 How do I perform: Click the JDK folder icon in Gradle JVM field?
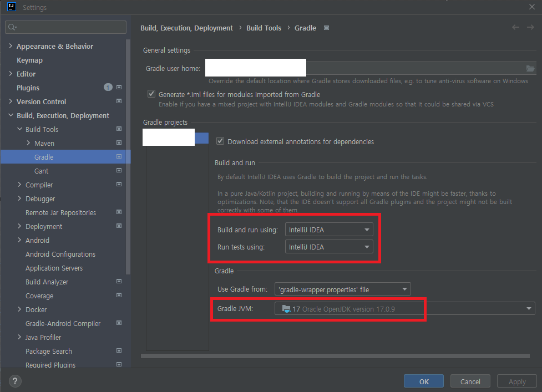pyautogui.click(x=286, y=309)
